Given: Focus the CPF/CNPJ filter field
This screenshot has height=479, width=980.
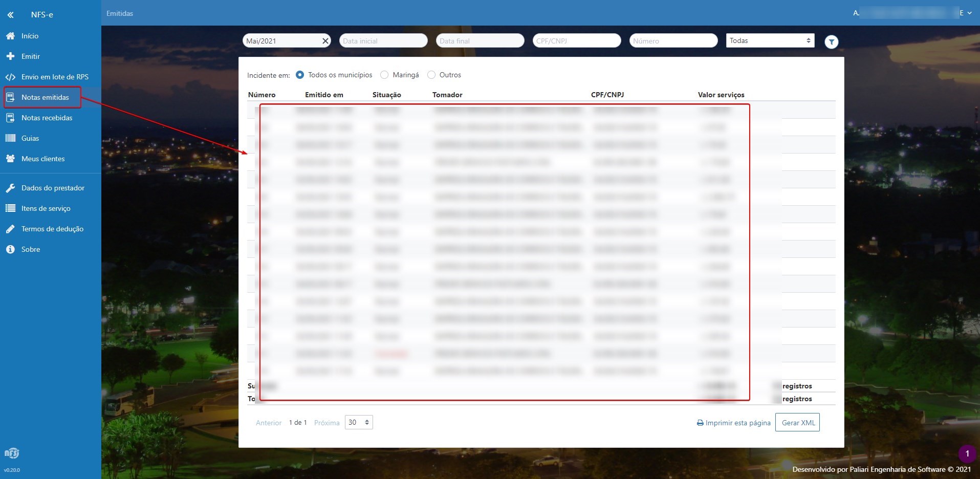Looking at the screenshot, I should pos(576,41).
